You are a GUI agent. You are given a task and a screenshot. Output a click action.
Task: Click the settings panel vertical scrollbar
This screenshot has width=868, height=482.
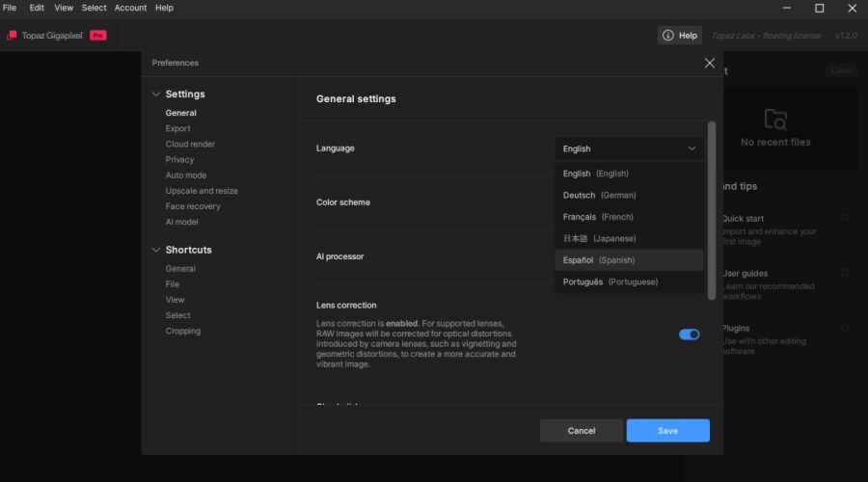point(712,210)
